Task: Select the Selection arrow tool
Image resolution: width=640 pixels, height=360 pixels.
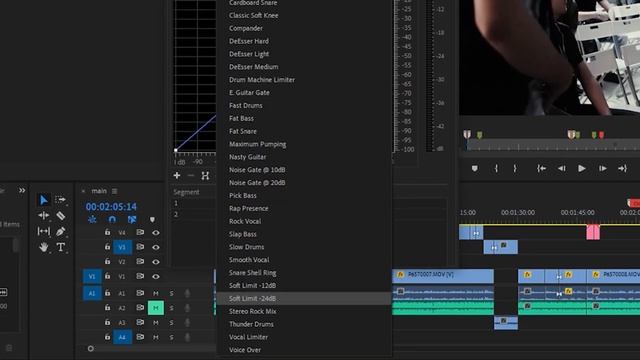Action: click(43, 200)
